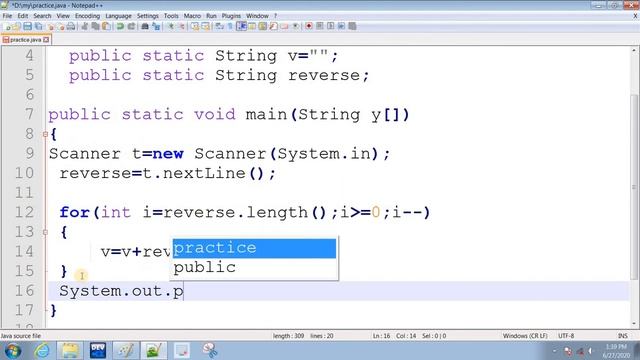Toggle INS mode in status bar
The height and width of the screenshot is (360, 640).
pos(622,336)
